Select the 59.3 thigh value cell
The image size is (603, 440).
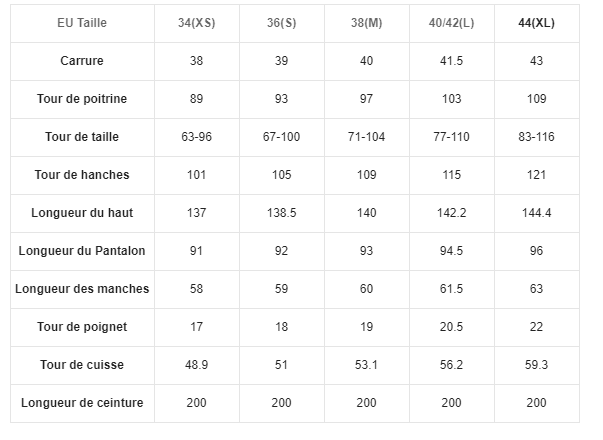click(536, 365)
